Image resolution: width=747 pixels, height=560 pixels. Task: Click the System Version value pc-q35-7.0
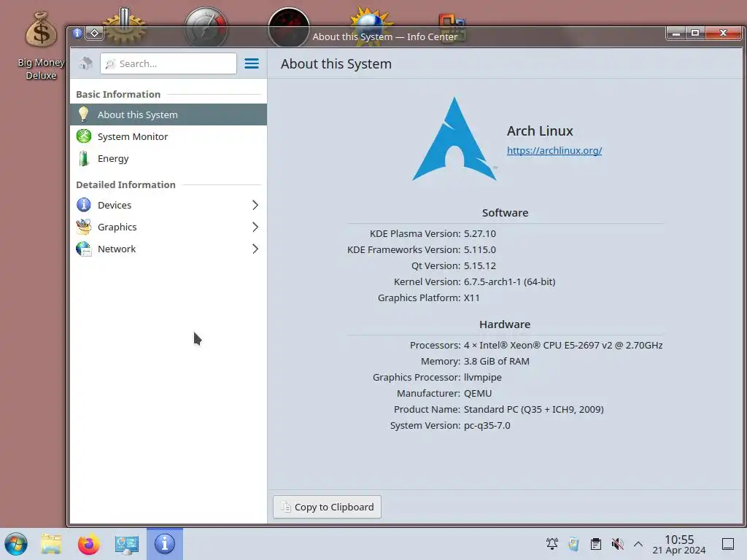click(x=487, y=426)
